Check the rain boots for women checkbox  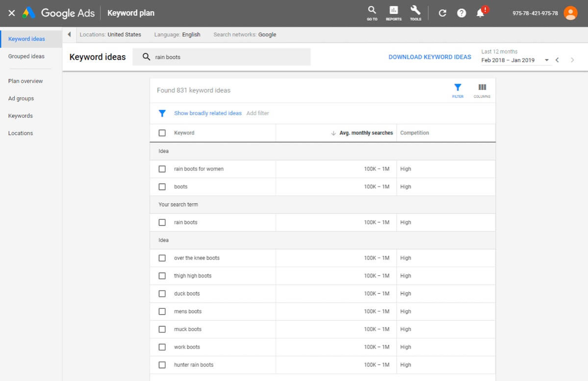[x=162, y=169]
